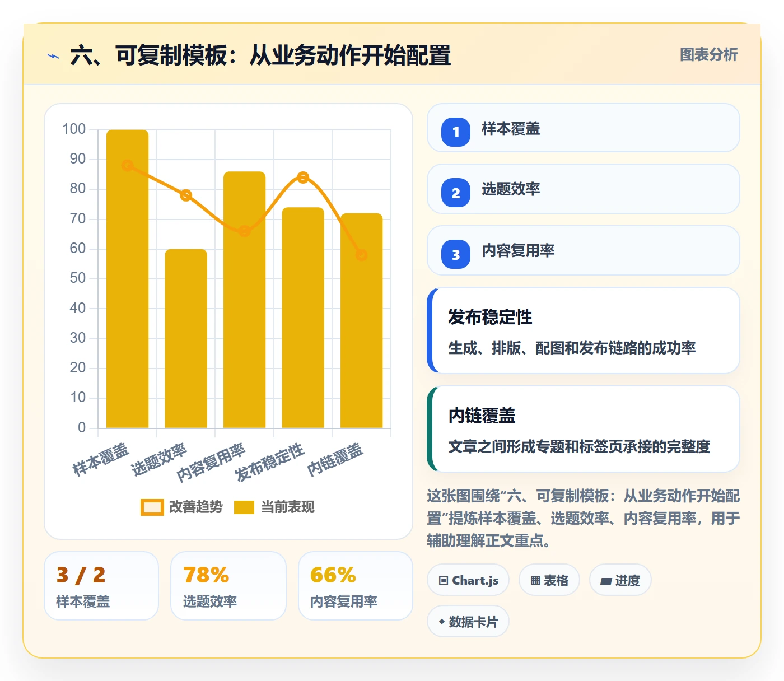This screenshot has width=784, height=681.
Task: Click the yellow bar above 发布稳定性 axis label
Action: tap(303, 318)
